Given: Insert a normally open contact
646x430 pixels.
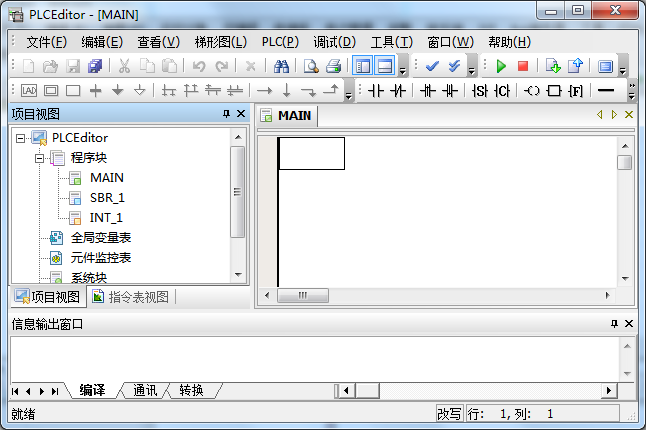Looking at the screenshot, I should pos(375,91).
